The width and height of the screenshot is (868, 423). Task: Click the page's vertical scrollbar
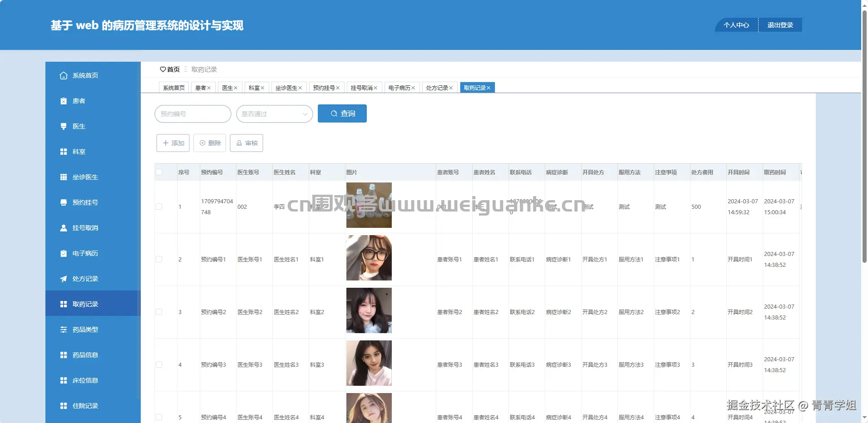pos(864,136)
